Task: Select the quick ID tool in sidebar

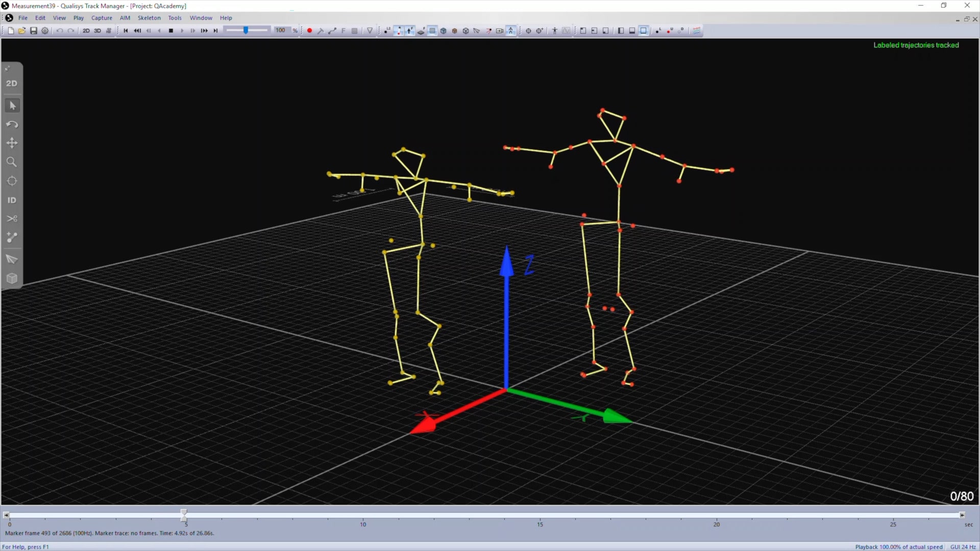Action: click(x=12, y=200)
